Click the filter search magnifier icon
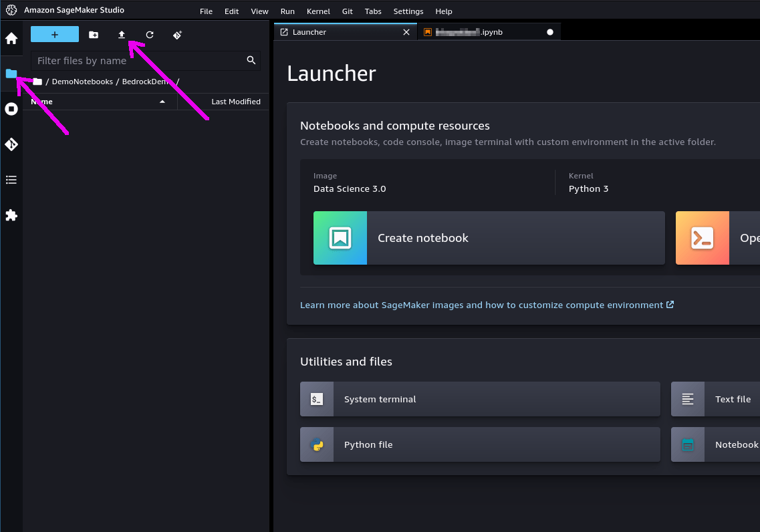This screenshot has width=760, height=532. 251,60
